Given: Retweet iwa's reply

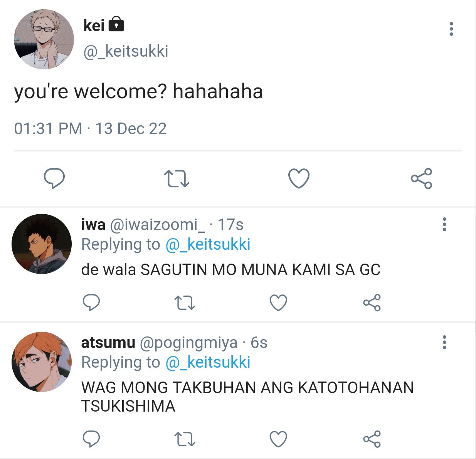Looking at the screenshot, I should tap(185, 303).
